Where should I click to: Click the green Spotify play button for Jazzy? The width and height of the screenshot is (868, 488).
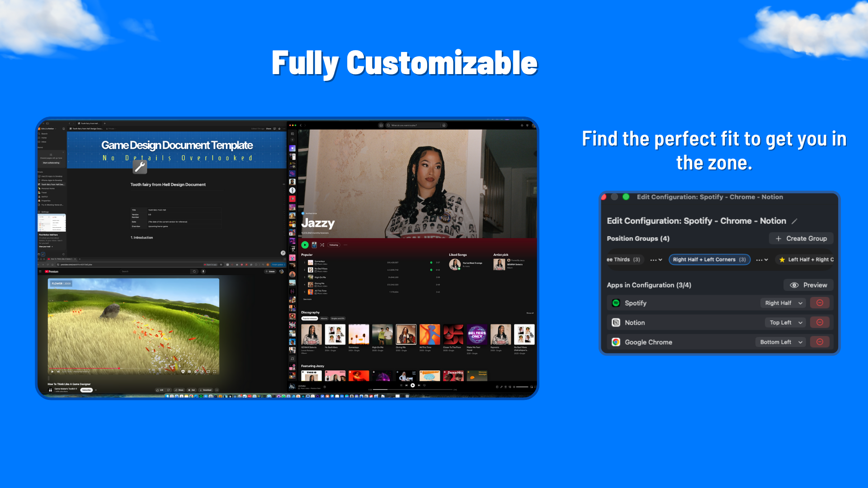[305, 245]
